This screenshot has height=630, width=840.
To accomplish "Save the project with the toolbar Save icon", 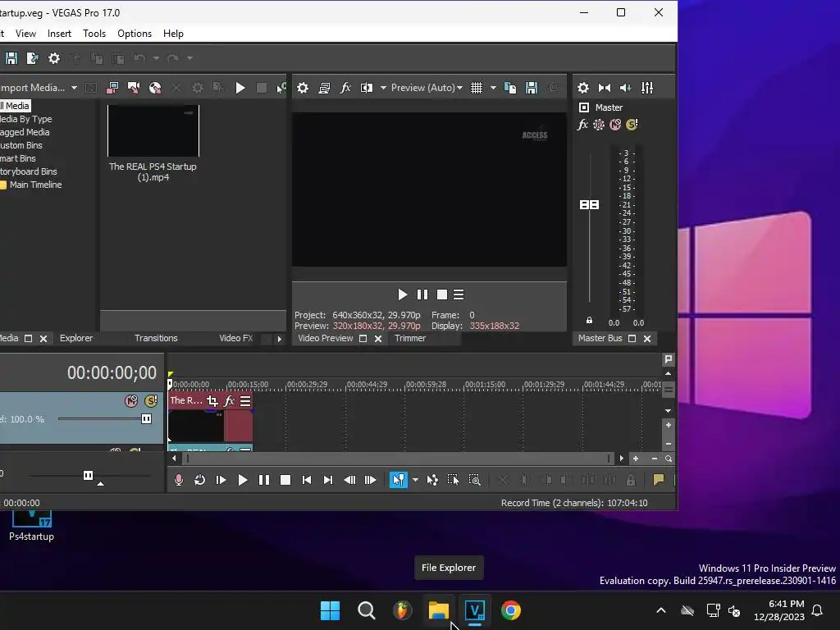I will point(11,58).
